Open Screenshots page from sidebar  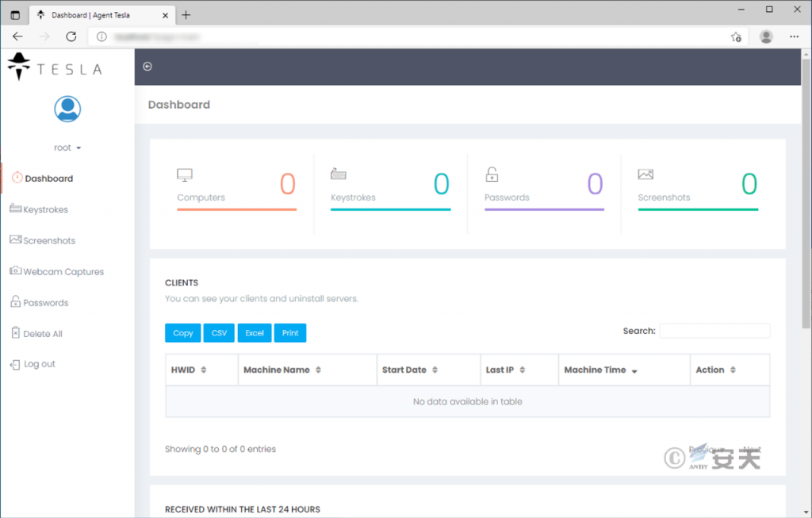tap(48, 240)
